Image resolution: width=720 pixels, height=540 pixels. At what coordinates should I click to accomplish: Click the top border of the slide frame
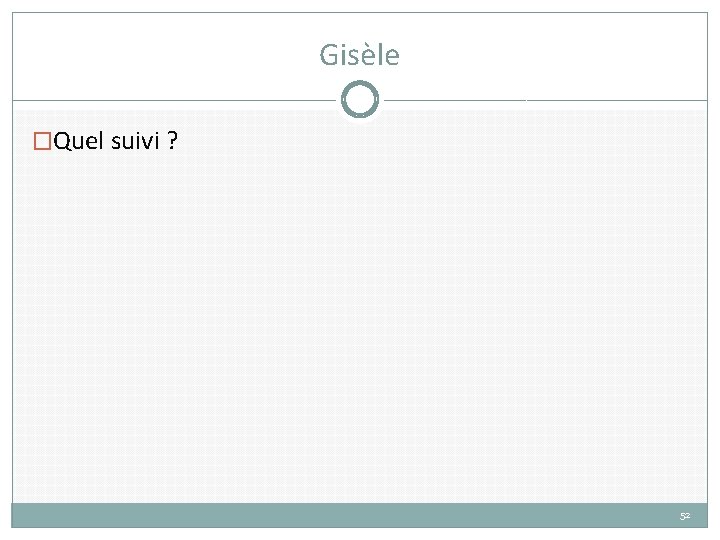(360, 13)
